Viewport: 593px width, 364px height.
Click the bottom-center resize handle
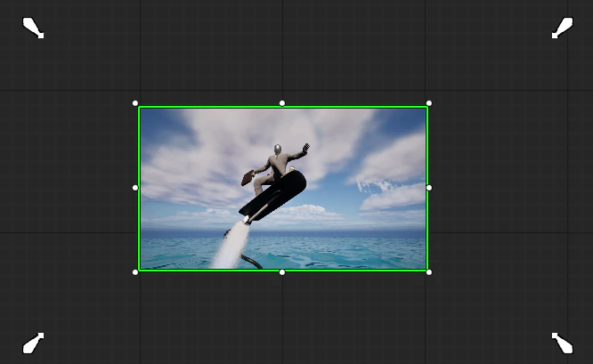(x=282, y=272)
